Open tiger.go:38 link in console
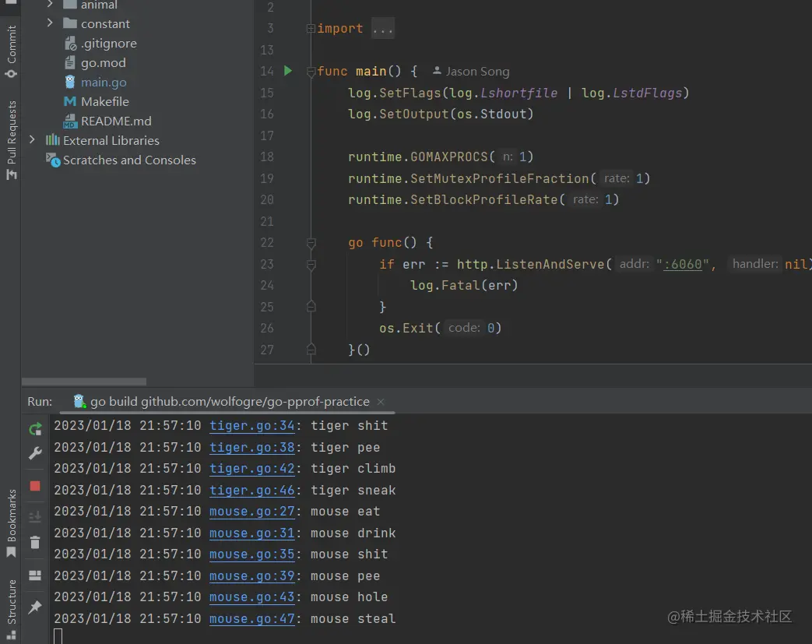 [x=251, y=447]
